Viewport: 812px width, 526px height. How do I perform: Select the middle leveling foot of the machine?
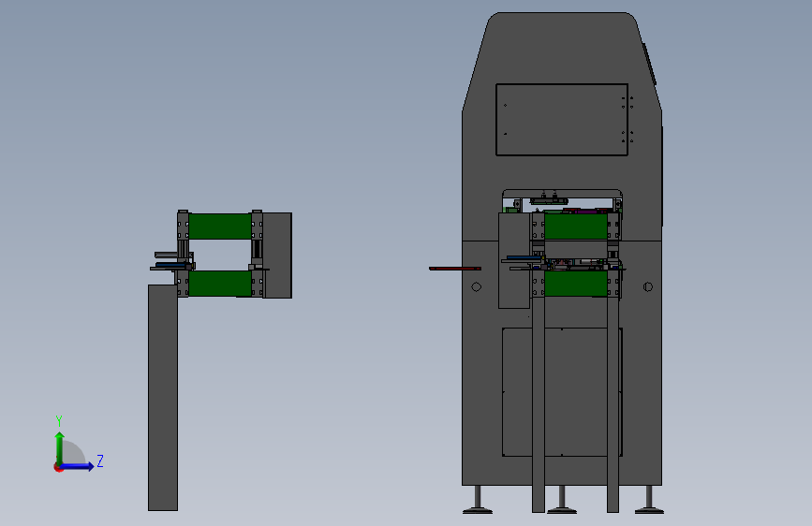coord(562,500)
